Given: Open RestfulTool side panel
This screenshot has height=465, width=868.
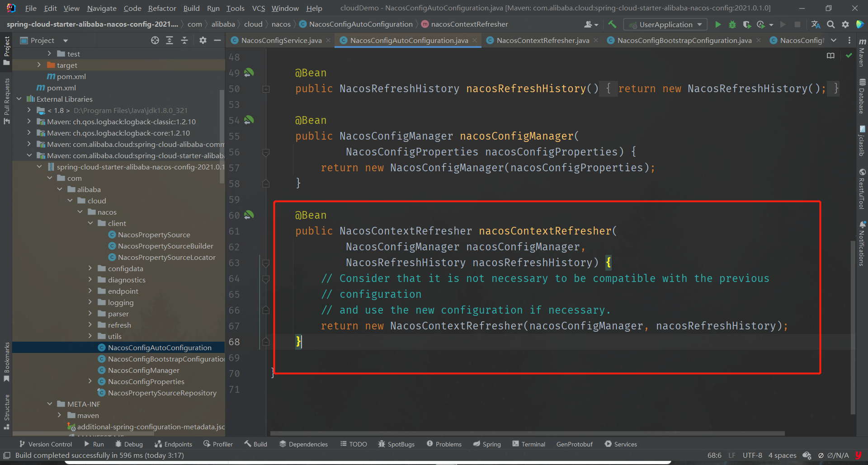Looking at the screenshot, I should coord(862,188).
